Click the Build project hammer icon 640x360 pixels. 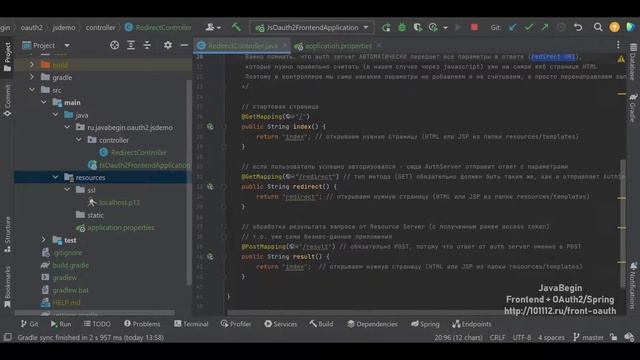click(236, 27)
